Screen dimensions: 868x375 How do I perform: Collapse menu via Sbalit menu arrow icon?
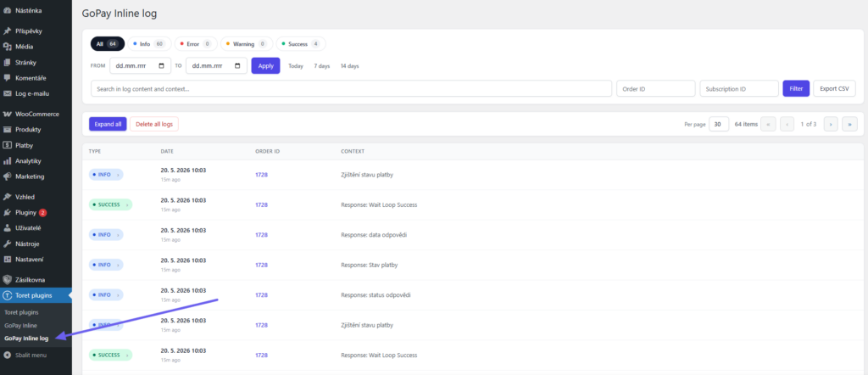[7, 355]
